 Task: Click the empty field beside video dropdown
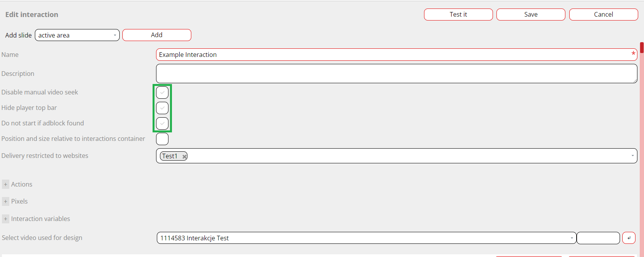[x=598, y=238]
